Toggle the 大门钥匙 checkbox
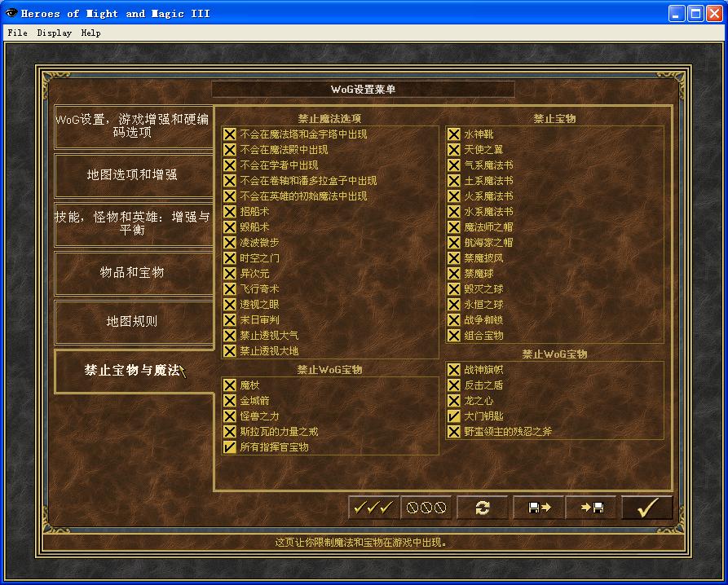The height and width of the screenshot is (585, 728). pyautogui.click(x=453, y=416)
